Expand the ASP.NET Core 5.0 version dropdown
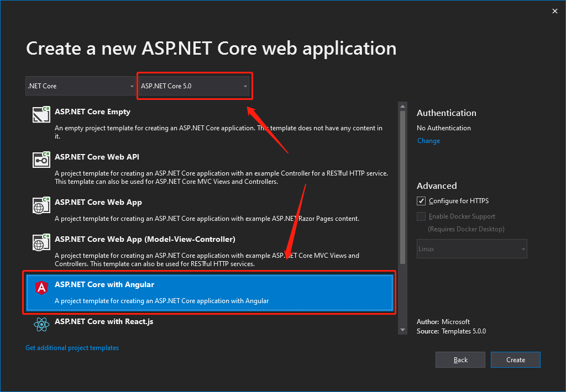Image resolution: width=566 pixels, height=392 pixels. point(194,86)
